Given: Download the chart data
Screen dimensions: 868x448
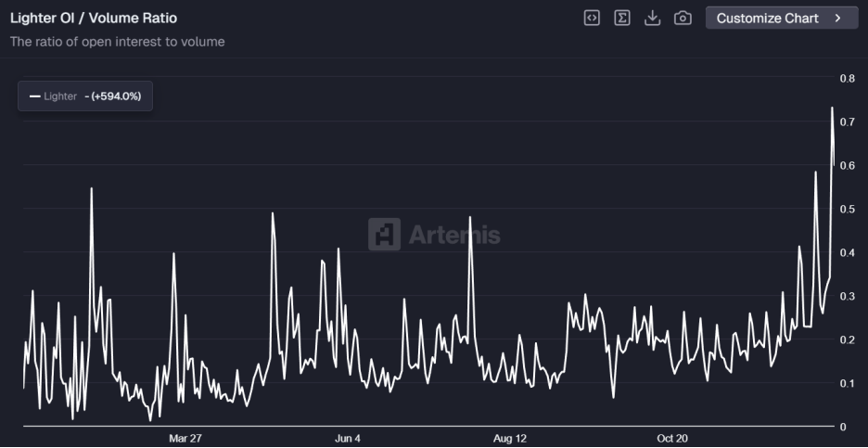Looking at the screenshot, I should coord(652,18).
